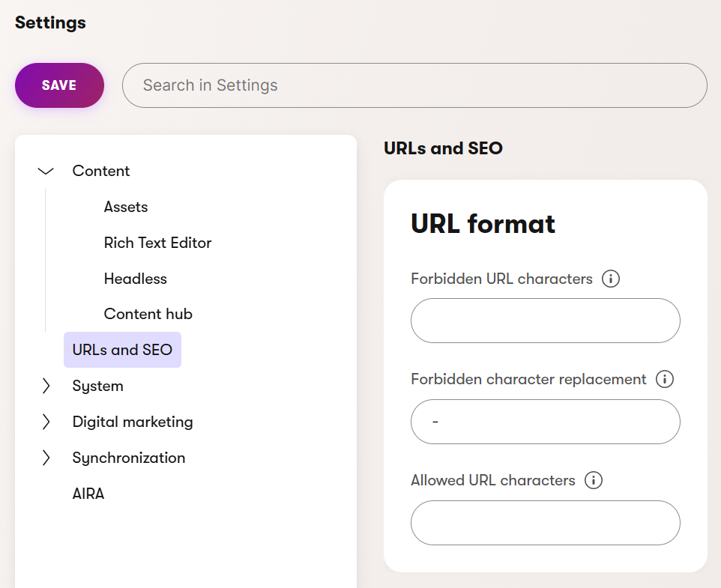Go to Headless settings
Screen dimensions: 721x588
point(135,279)
